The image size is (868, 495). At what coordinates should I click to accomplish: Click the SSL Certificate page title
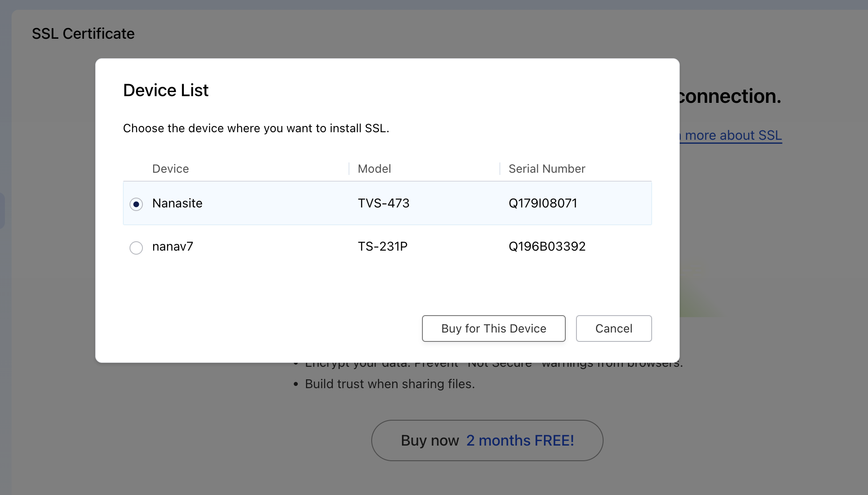coord(83,34)
